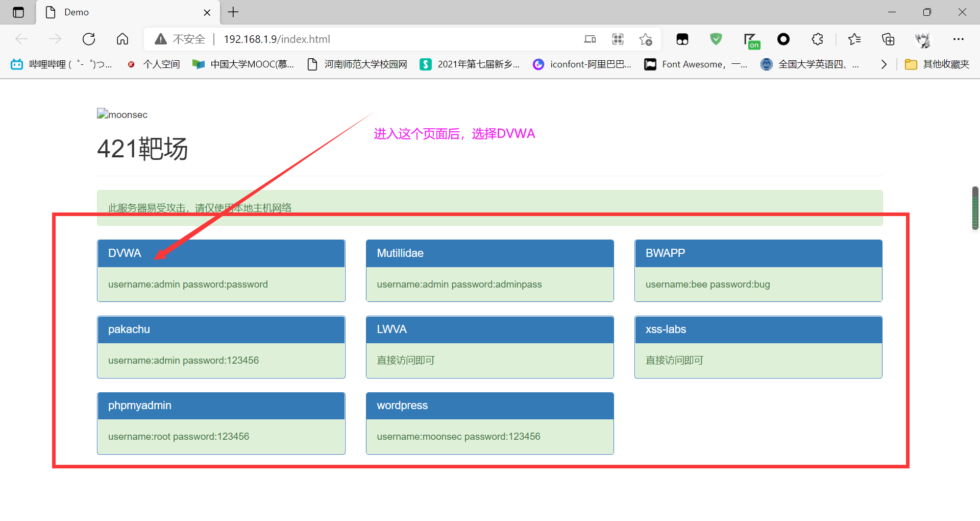Click 'username:root password:123456' text
Screen dimensions: 980x521
[x=179, y=437]
